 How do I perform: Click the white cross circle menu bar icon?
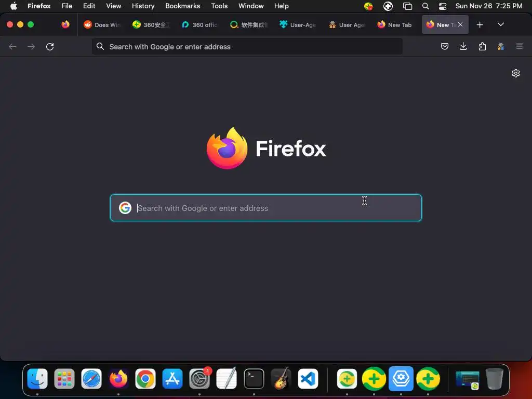pos(388,6)
